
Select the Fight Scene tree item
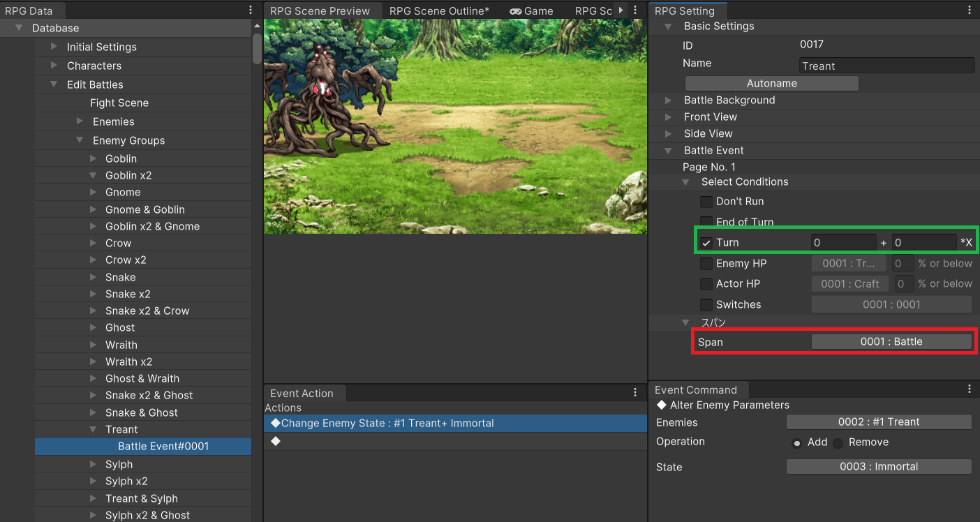(x=119, y=103)
